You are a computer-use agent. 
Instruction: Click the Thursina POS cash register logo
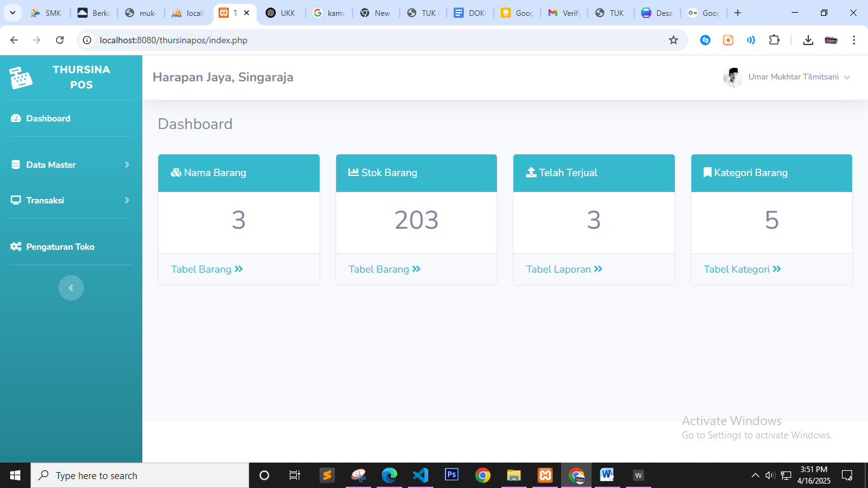[x=21, y=78]
